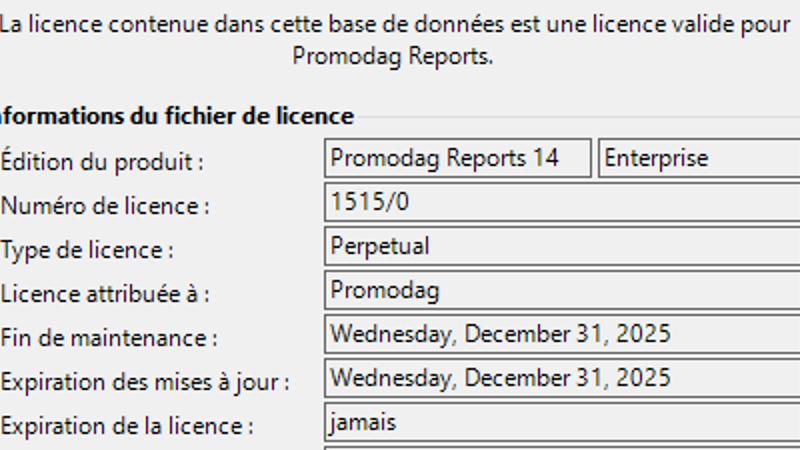The height and width of the screenshot is (450, 800).
Task: Select the 'Enterprise' edition field
Action: click(x=698, y=158)
